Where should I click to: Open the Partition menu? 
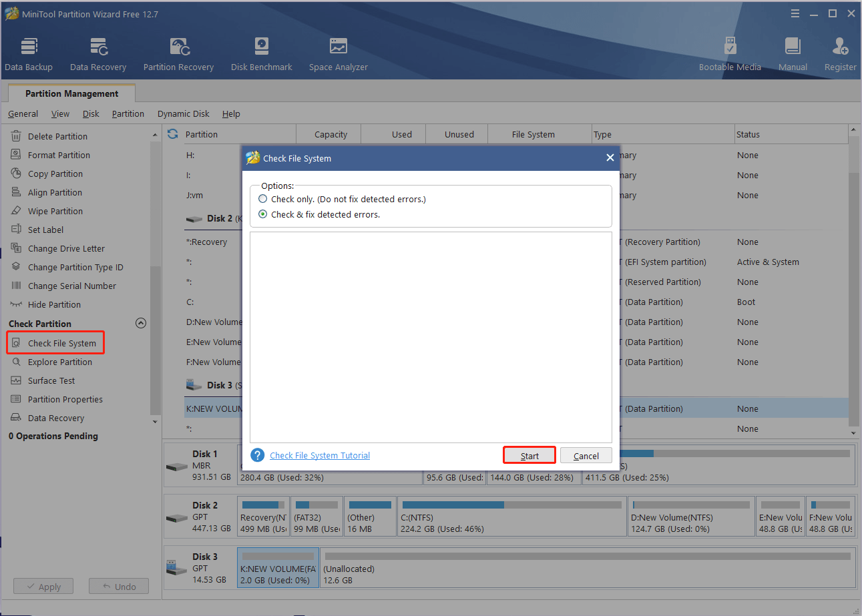coord(128,113)
